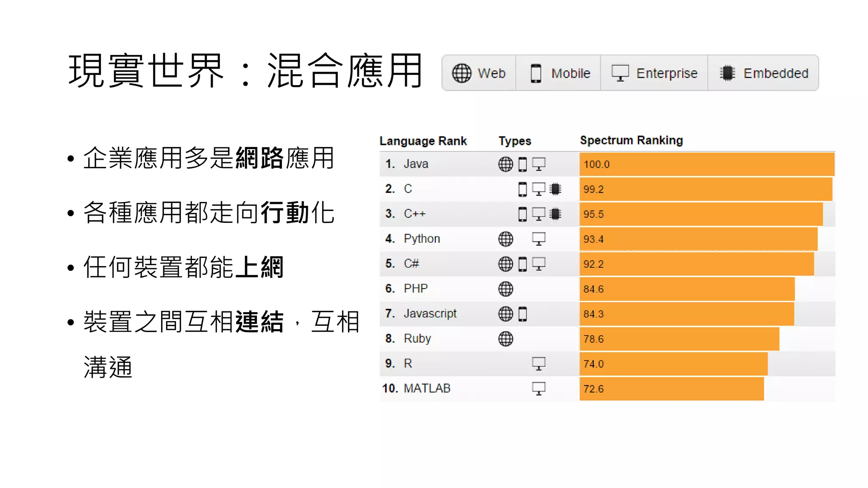Click the 72.6 score value

tap(593, 389)
